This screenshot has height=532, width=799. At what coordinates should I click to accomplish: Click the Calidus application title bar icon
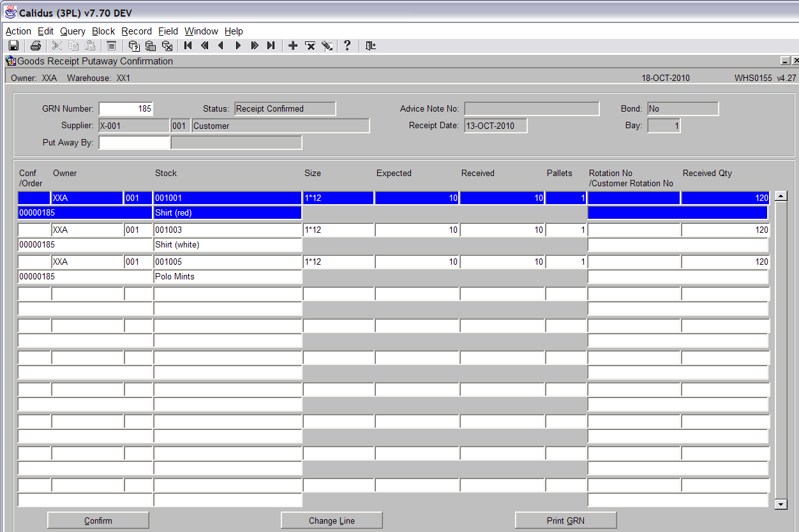tap(11, 13)
